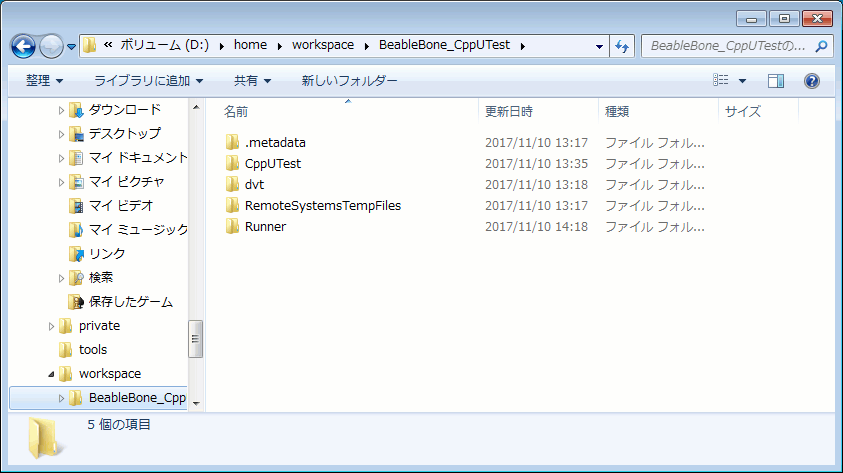The height and width of the screenshot is (473, 843).
Task: Select the dvt folder icon
Action: pos(232,184)
